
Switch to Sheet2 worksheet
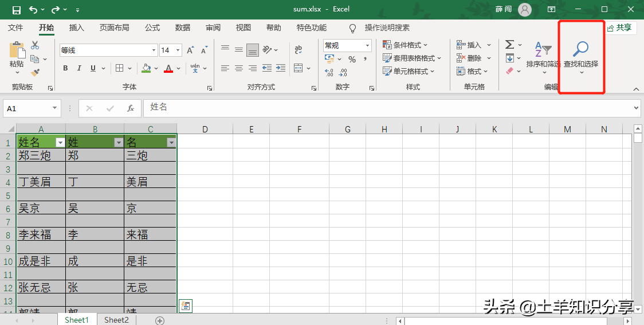tap(116, 320)
